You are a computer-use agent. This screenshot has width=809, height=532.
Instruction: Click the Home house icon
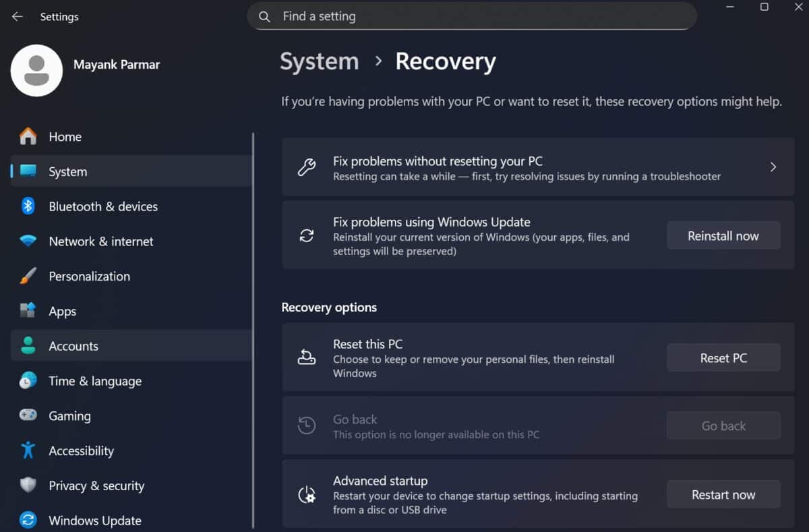tap(28, 136)
